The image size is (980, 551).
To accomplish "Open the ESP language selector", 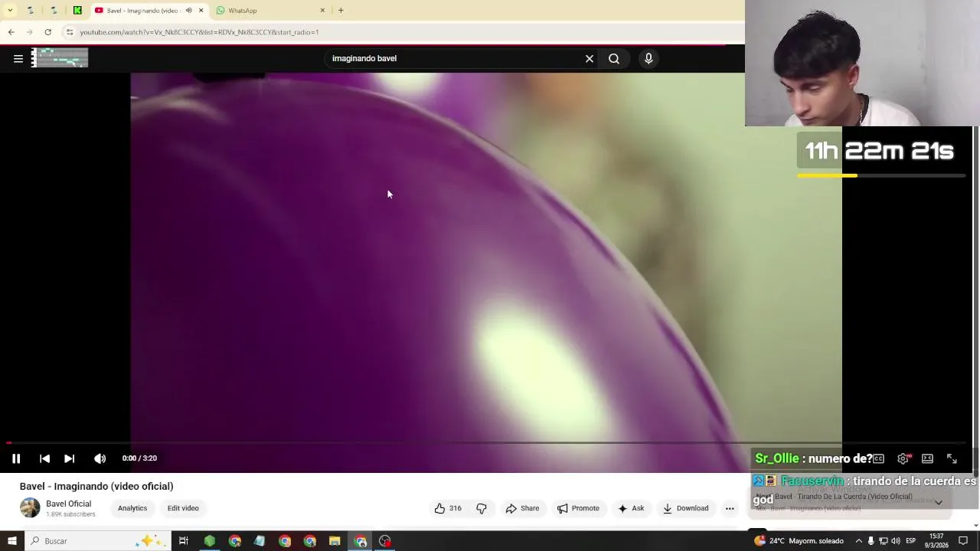I will [910, 541].
